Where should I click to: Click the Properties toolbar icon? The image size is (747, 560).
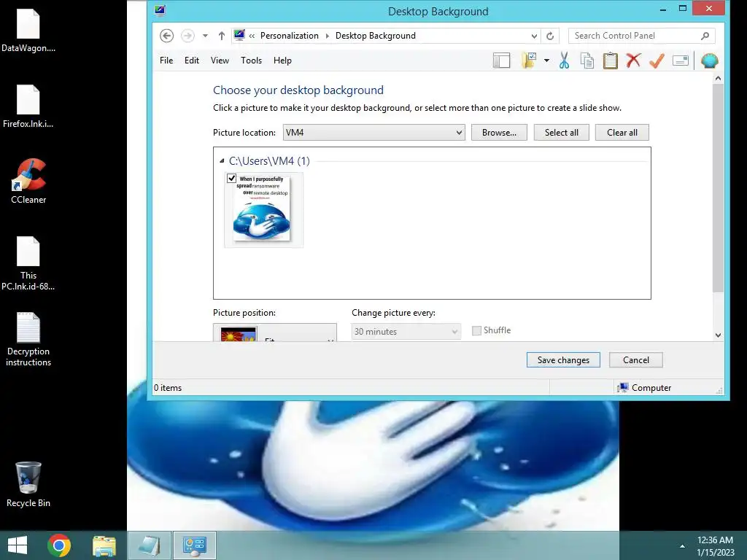click(681, 61)
